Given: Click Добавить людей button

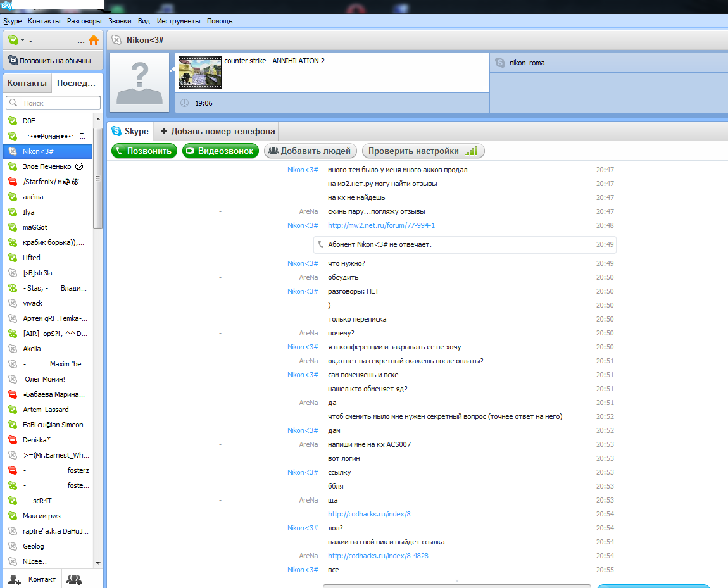Looking at the screenshot, I should coord(310,151).
